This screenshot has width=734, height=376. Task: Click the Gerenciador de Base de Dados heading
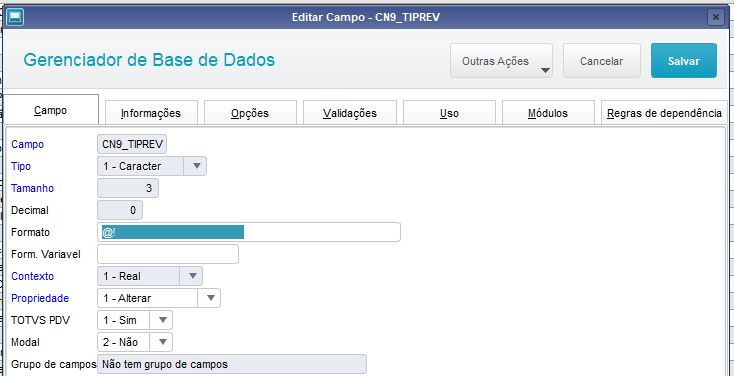click(149, 60)
